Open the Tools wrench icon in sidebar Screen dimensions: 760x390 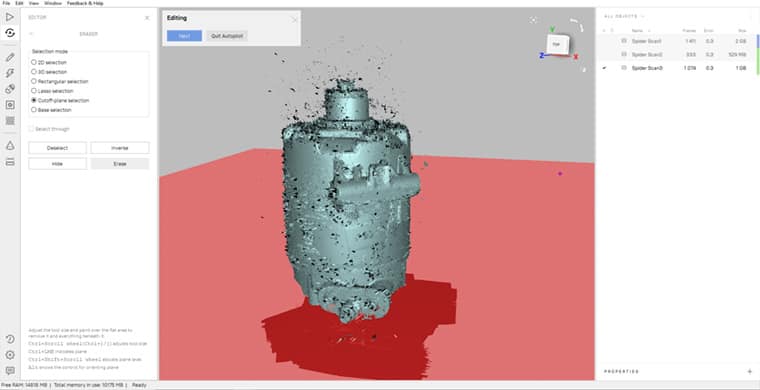tap(10, 73)
